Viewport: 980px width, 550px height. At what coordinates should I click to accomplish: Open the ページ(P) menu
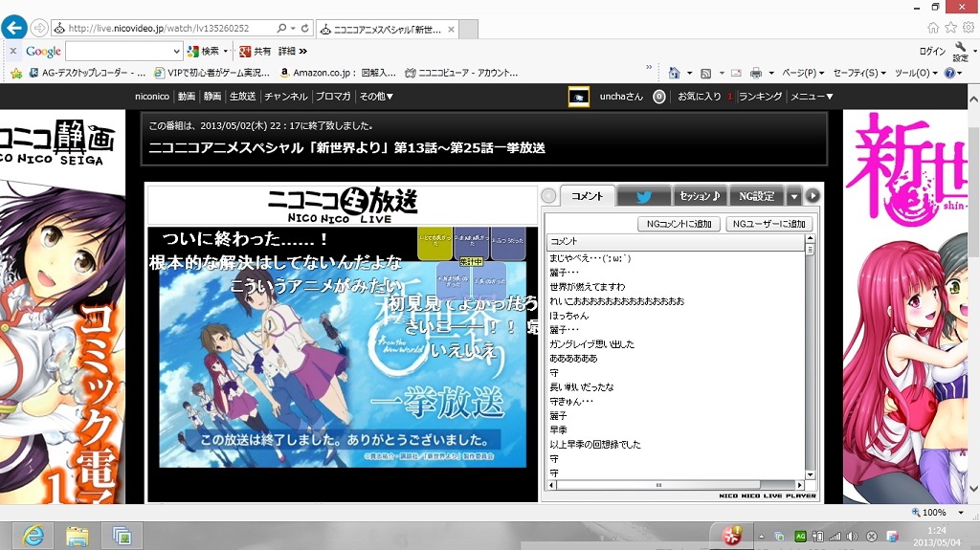[803, 73]
